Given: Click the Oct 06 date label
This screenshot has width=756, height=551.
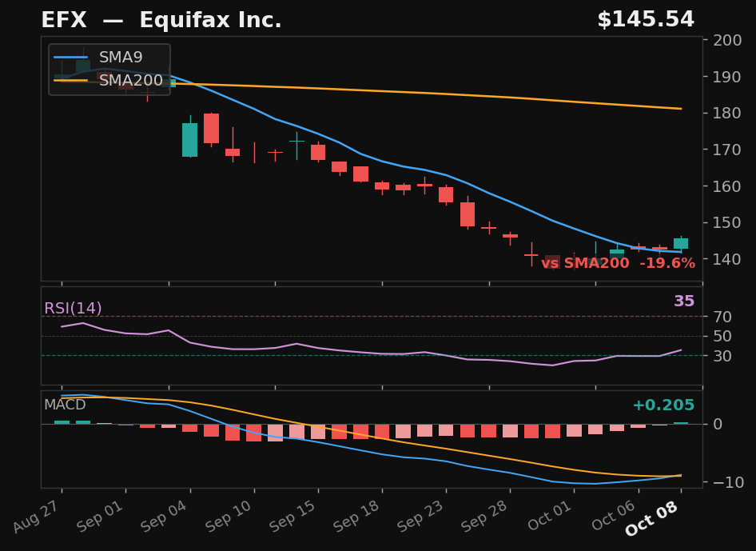Looking at the screenshot, I should click(x=614, y=516).
